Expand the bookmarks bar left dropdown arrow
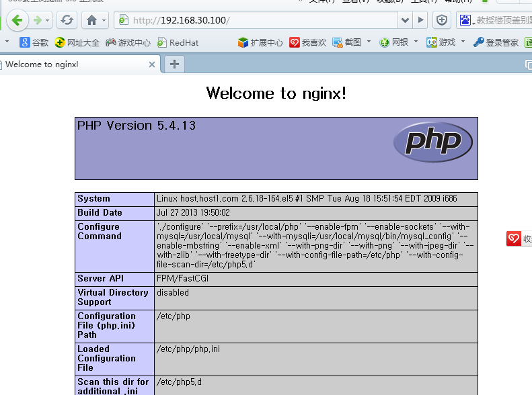Image resolution: width=532 pixels, height=395 pixels. [7, 42]
